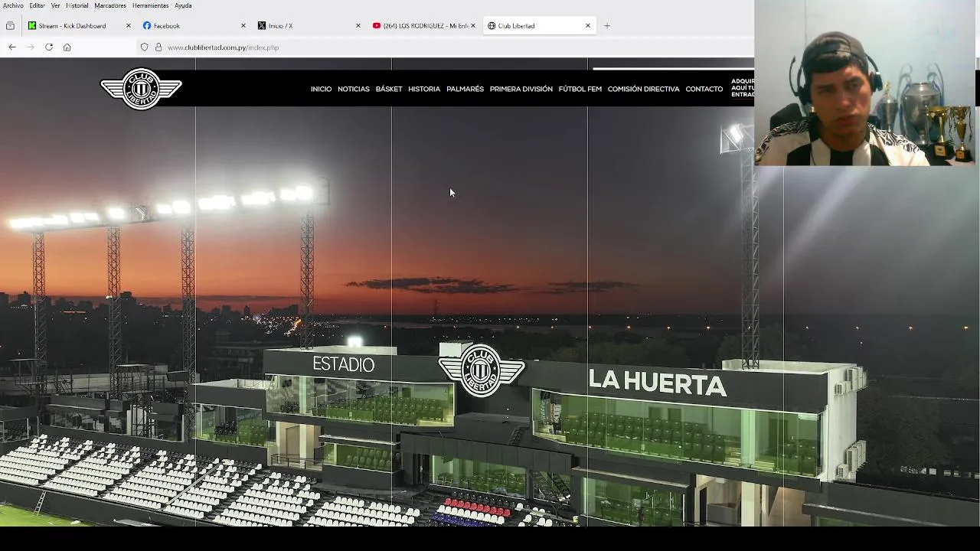Click the Kick favicon on first tab
The image size is (980, 551).
[x=32, y=26]
